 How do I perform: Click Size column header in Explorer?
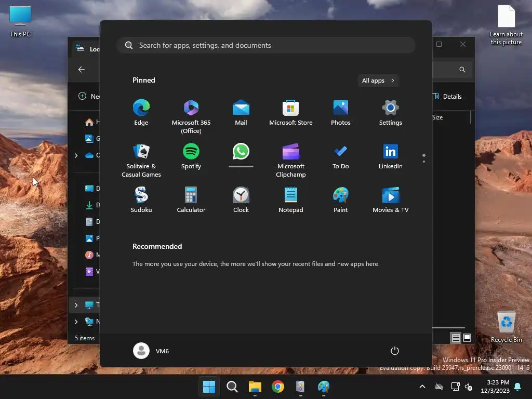pos(437,117)
